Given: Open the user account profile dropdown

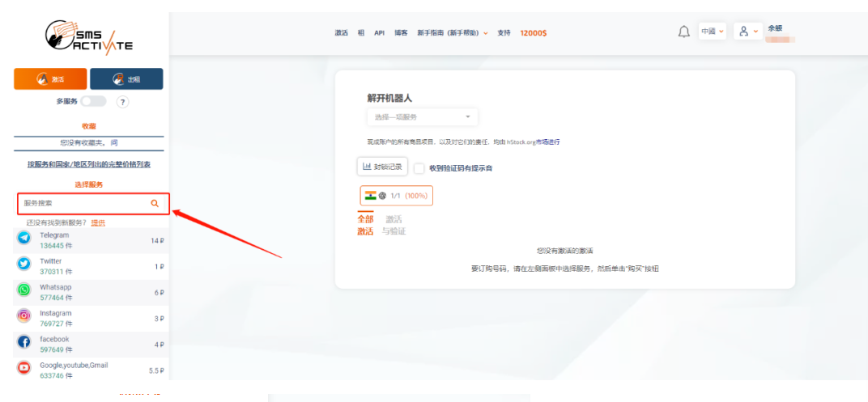Looking at the screenshot, I should pyautogui.click(x=748, y=32).
